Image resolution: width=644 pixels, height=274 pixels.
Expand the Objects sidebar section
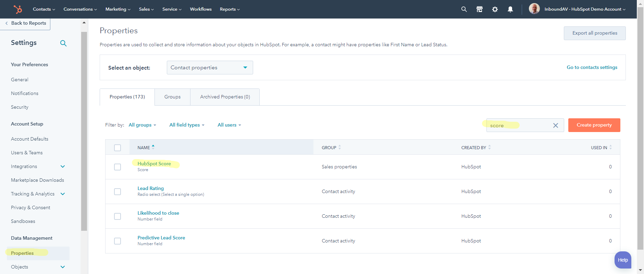coord(63,267)
